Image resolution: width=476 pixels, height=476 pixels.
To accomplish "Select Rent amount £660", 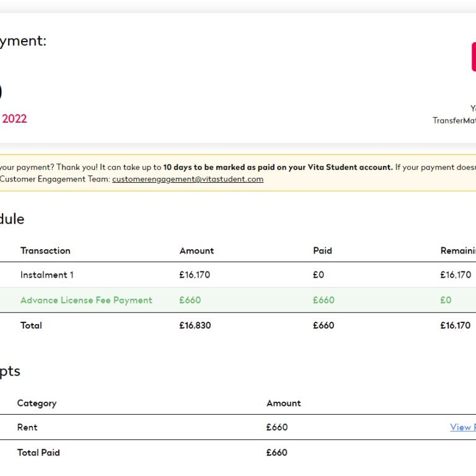I will coord(277,427).
